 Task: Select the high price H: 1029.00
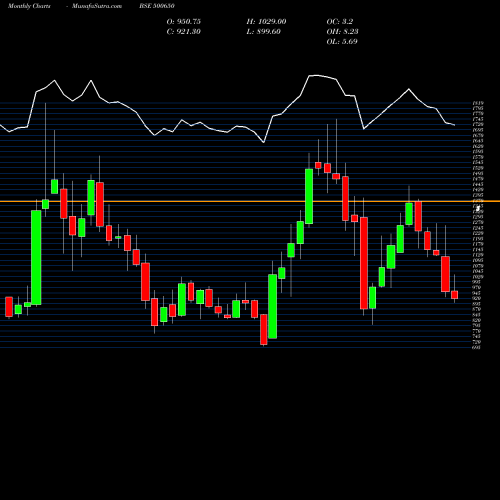click(x=266, y=21)
